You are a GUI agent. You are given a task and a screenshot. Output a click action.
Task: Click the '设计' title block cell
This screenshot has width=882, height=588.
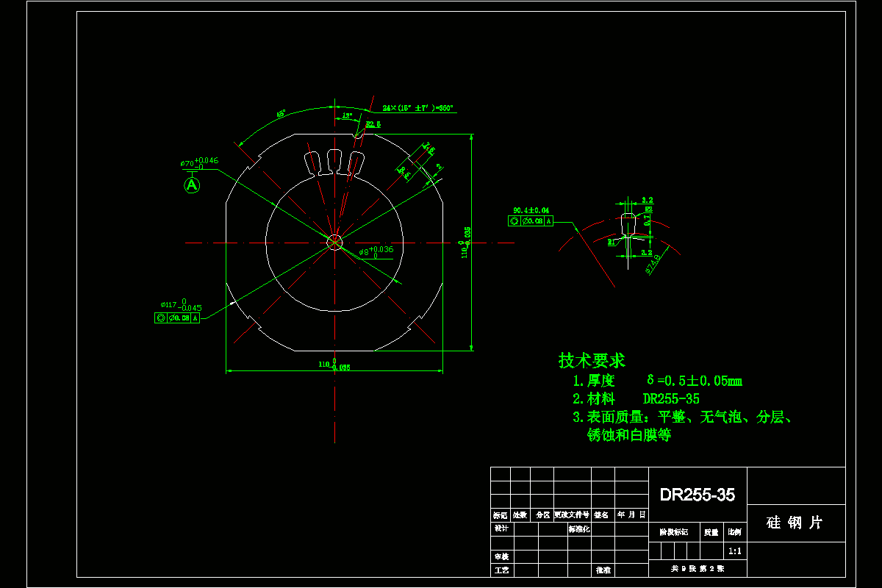pyautogui.click(x=501, y=528)
